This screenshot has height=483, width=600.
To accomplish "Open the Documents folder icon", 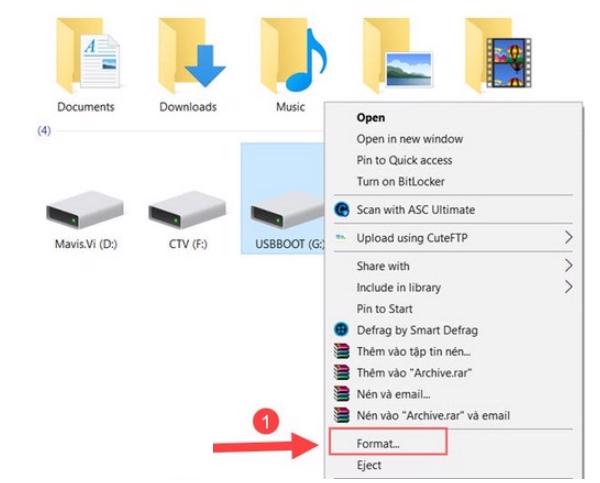I will point(88,55).
